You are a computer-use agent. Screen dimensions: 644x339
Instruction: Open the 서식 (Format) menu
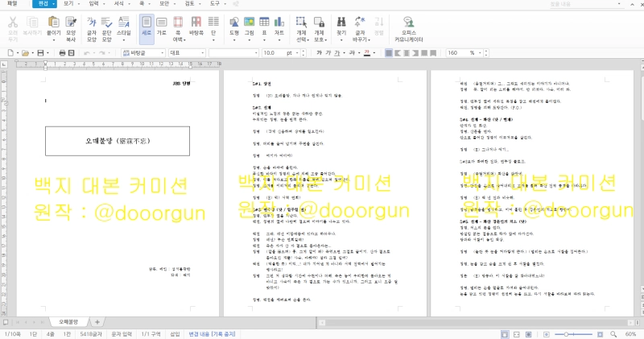coord(118,4)
